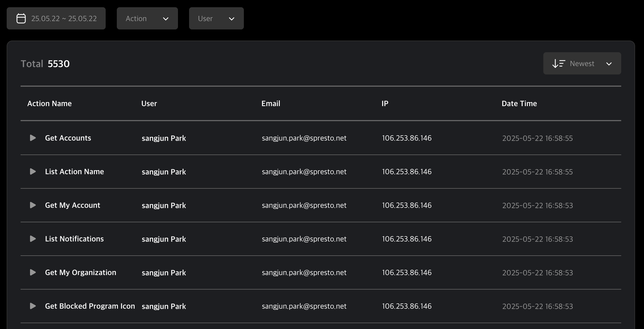Viewport: 644px width, 329px height.
Task: Select the Get My Organization action name
Action: point(80,272)
